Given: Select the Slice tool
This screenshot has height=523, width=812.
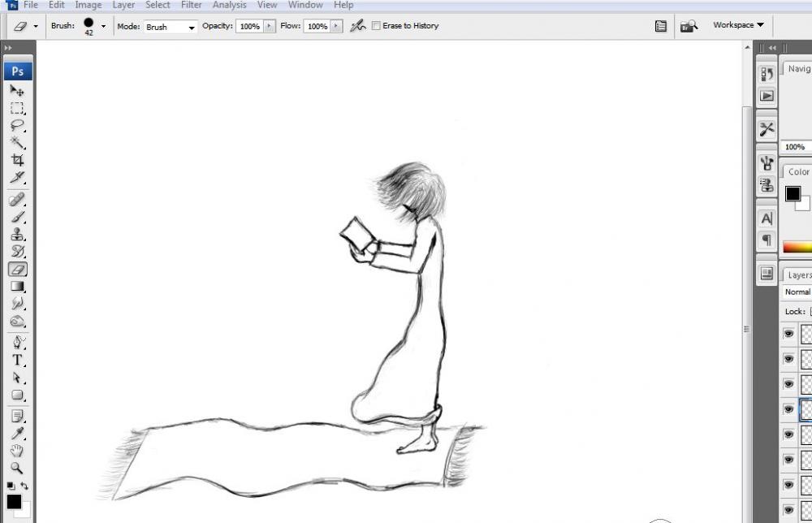Looking at the screenshot, I should click(x=17, y=177).
